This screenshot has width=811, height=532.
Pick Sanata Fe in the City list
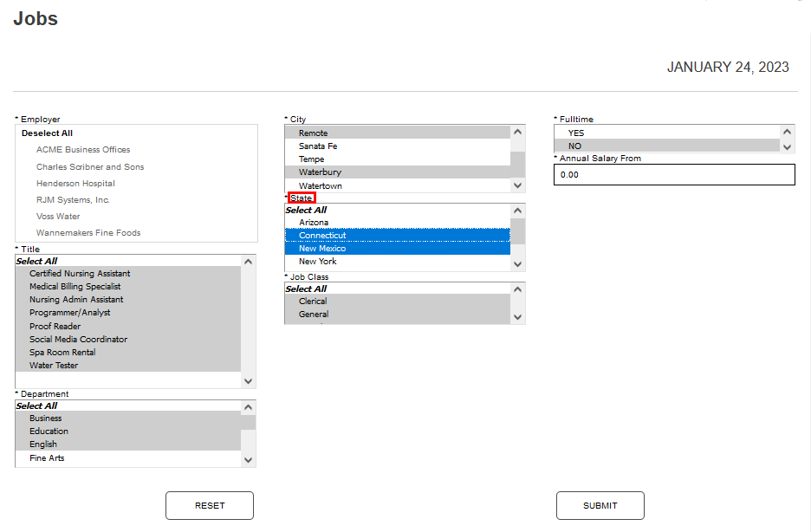pyautogui.click(x=318, y=146)
